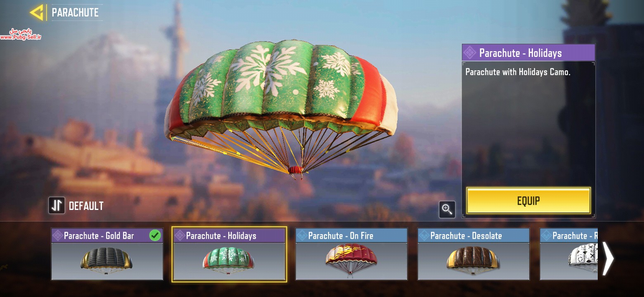Image resolution: width=644 pixels, height=297 pixels.
Task: Click the Parachute with Holidays Camo description
Action: [x=518, y=72]
